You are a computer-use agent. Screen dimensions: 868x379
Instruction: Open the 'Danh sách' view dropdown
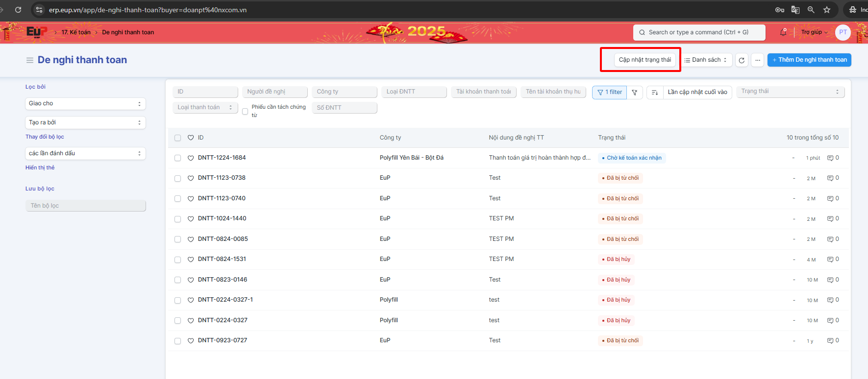click(x=706, y=60)
